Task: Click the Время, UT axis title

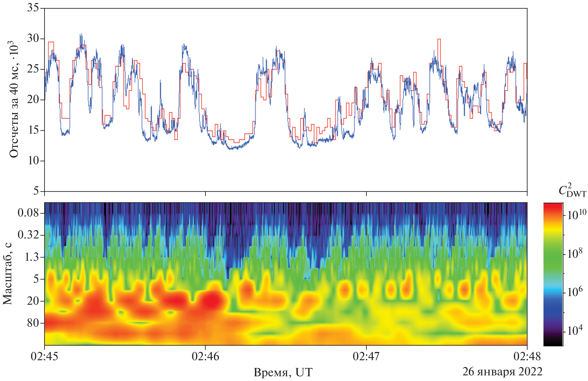Action: (x=283, y=372)
